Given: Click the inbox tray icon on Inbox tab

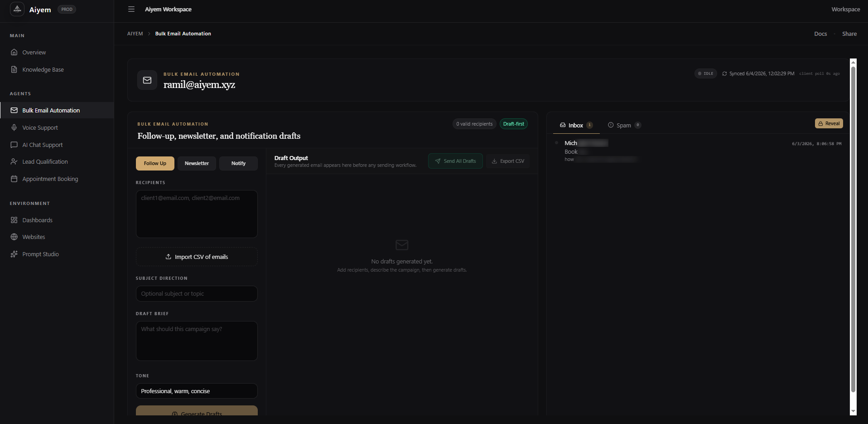Looking at the screenshot, I should (x=563, y=125).
